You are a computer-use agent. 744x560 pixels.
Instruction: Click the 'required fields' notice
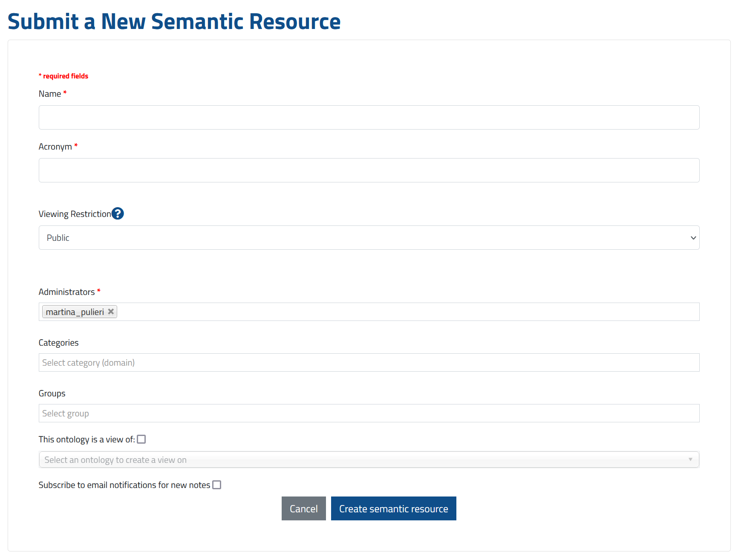[63, 75]
